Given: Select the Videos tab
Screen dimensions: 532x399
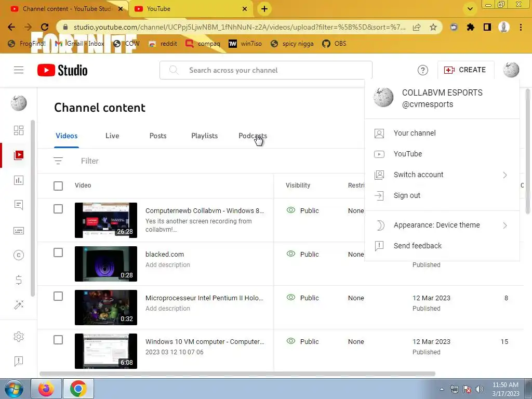Looking at the screenshot, I should 66,136.
